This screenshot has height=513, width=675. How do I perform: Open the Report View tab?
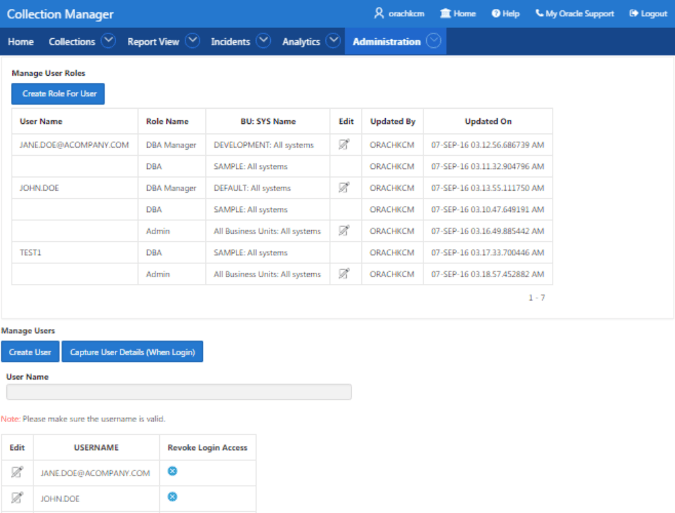click(153, 42)
